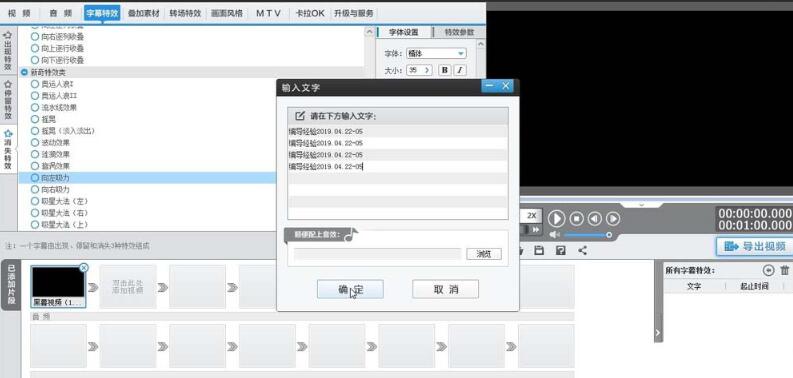Select the 吸星大法（上） effect

(59, 225)
